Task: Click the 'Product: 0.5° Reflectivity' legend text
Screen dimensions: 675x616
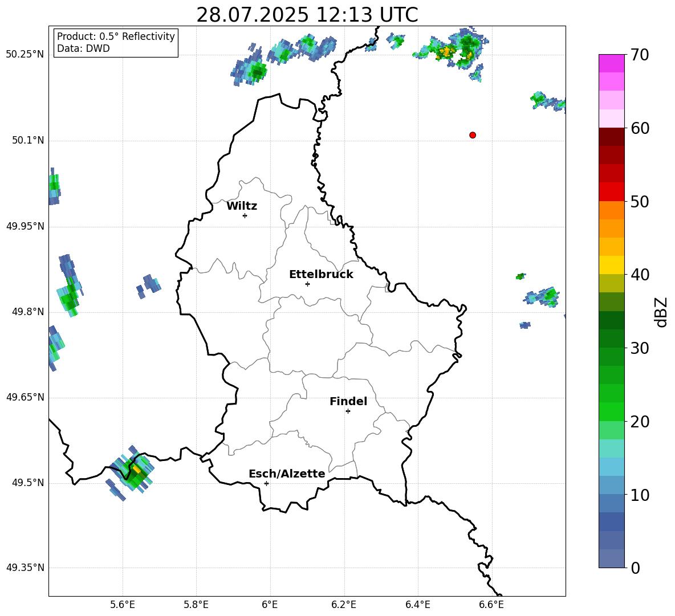Action: pyautogui.click(x=116, y=36)
